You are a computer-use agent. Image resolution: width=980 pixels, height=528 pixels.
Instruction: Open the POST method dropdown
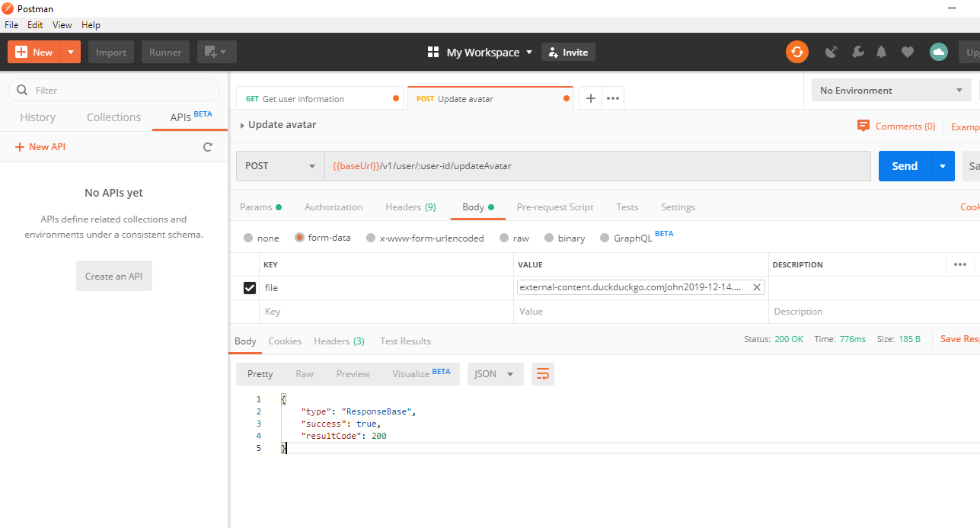(x=280, y=166)
